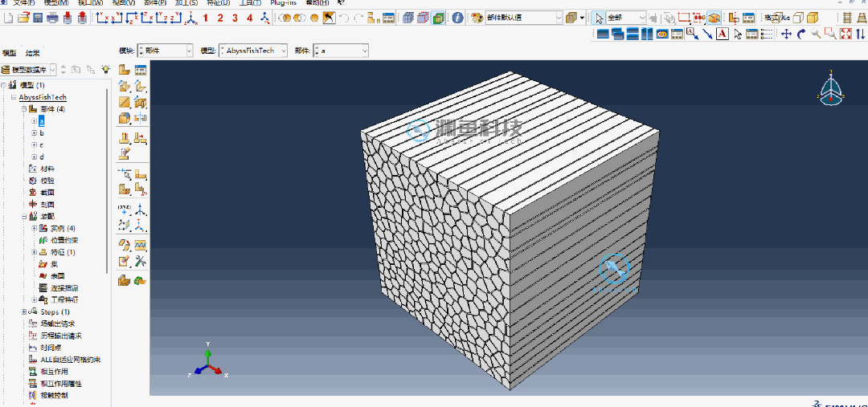The image size is (868, 407).
Task: Open the color code palette icon
Action: pyautogui.click(x=477, y=18)
